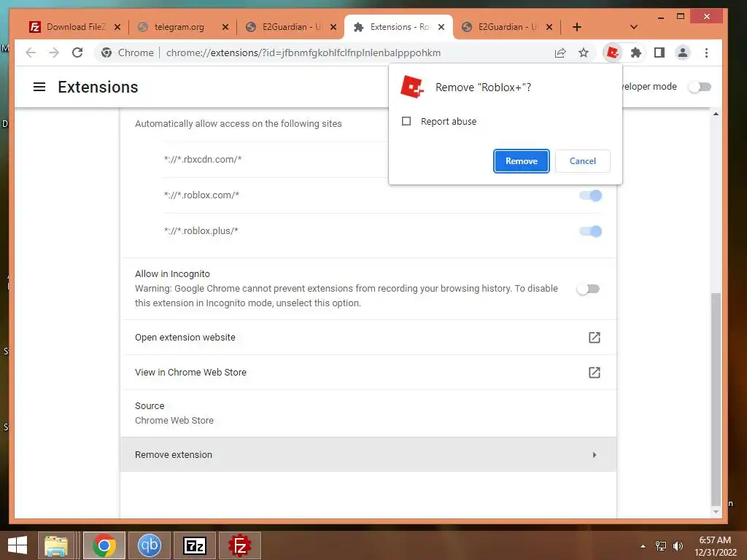Check the Report abuse checkbox
The image size is (747, 560).
coord(406,122)
